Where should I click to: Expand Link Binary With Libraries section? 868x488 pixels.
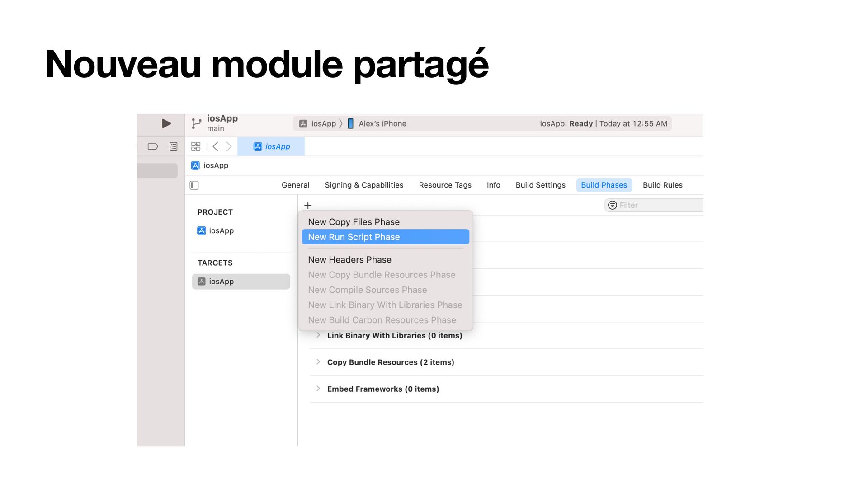[318, 335]
